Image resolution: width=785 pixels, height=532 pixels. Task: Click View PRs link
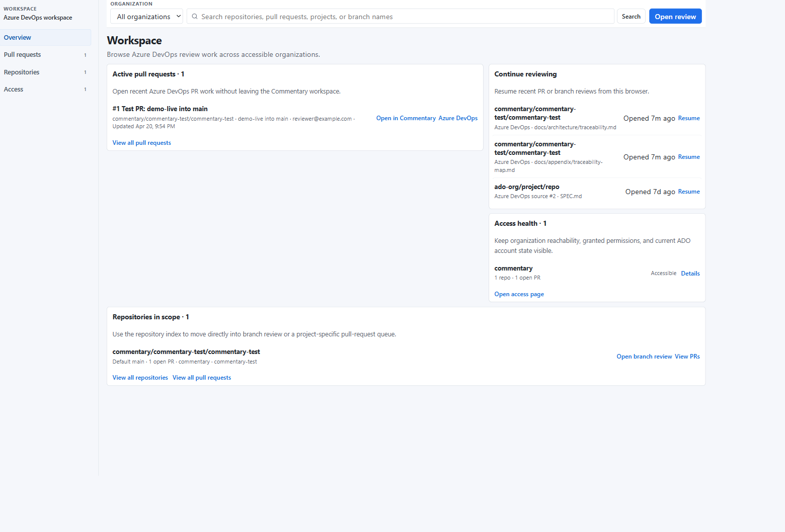click(x=687, y=357)
